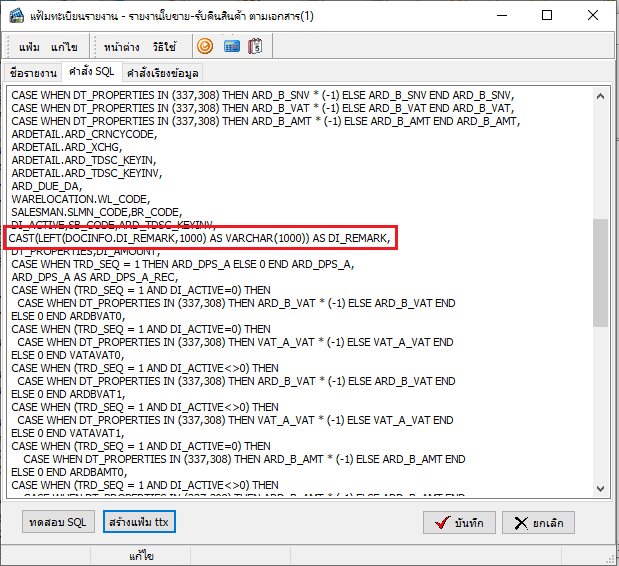Open the แก้ไข menu
The image size is (619, 566).
(66, 47)
